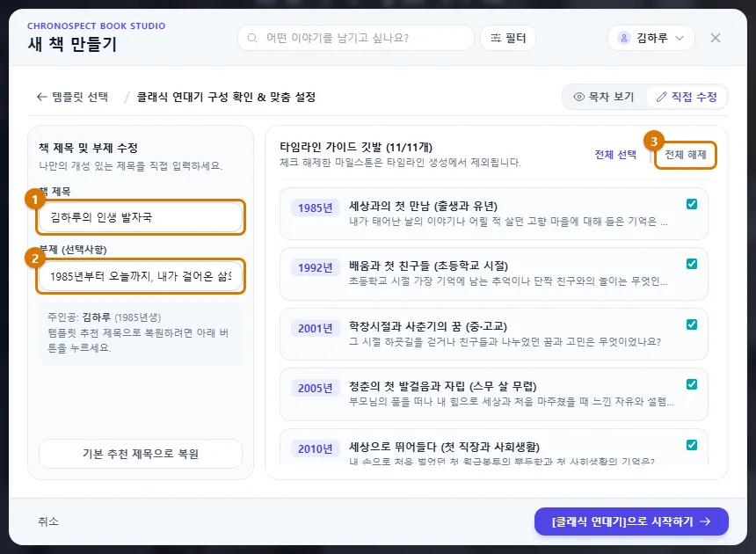Click 기본 추천 제목으로 복원 button
This screenshot has width=756, height=554.
pyautogui.click(x=141, y=454)
